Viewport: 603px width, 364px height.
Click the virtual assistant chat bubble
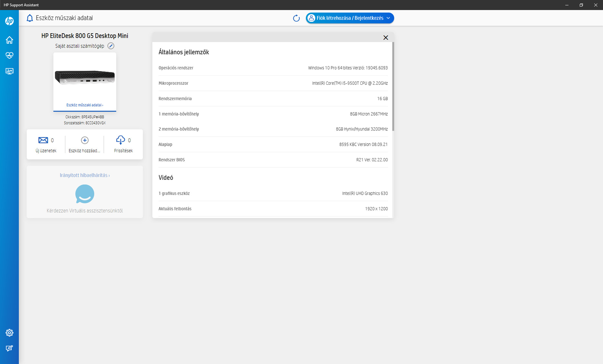85,194
